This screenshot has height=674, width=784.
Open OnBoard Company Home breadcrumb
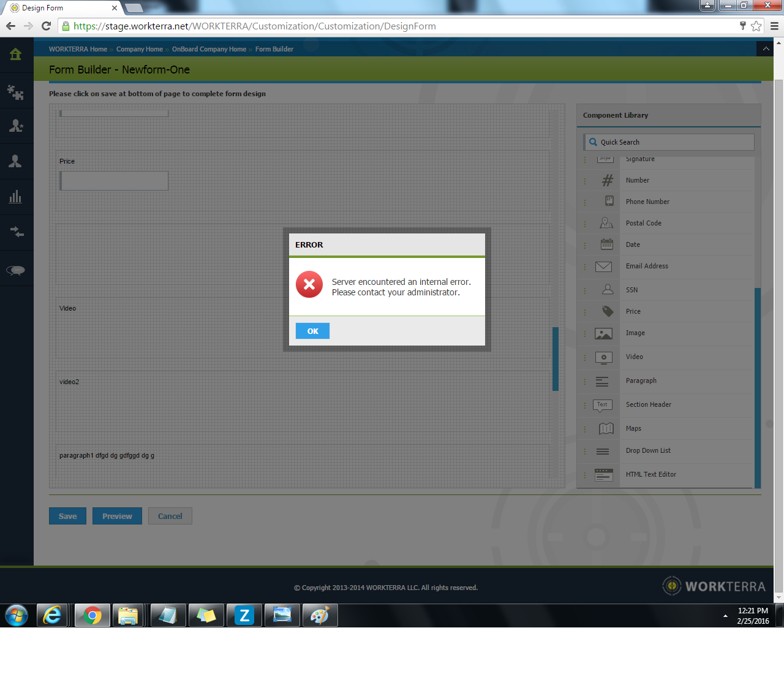(209, 50)
